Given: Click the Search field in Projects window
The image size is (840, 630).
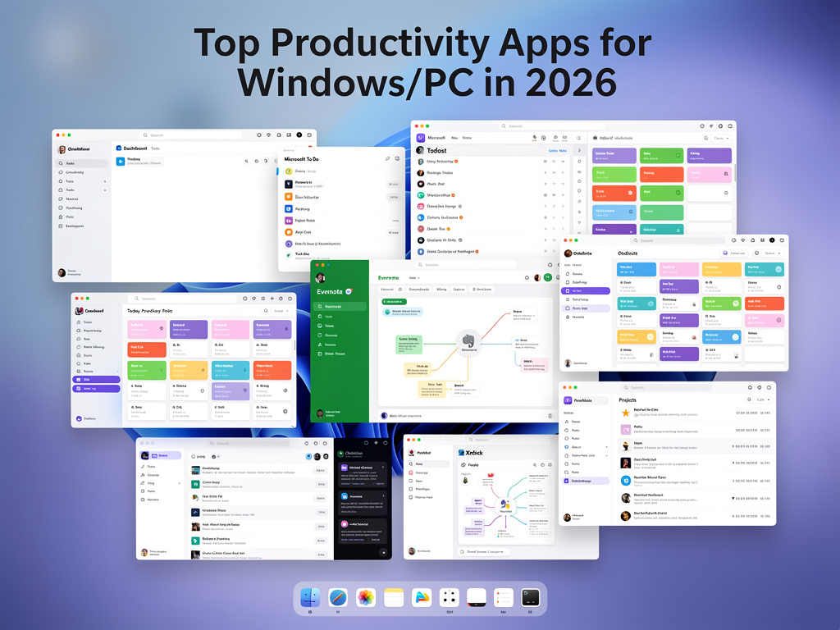Looking at the screenshot, I should coord(666,387).
